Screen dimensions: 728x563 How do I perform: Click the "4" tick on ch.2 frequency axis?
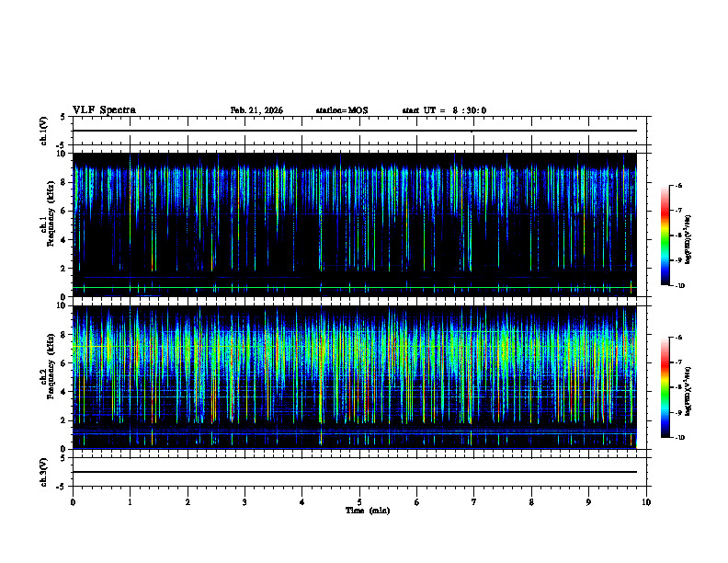pos(63,392)
